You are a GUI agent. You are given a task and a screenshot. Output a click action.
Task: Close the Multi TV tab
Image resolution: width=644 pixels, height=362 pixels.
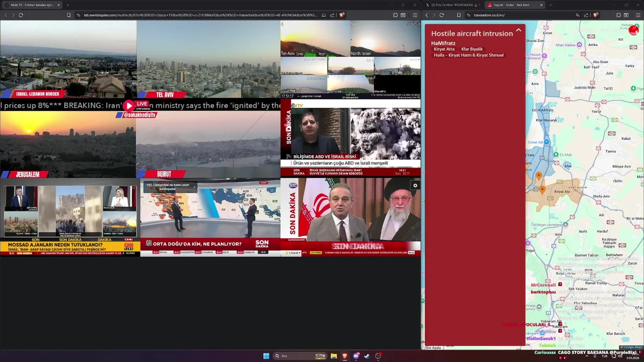coord(58,5)
